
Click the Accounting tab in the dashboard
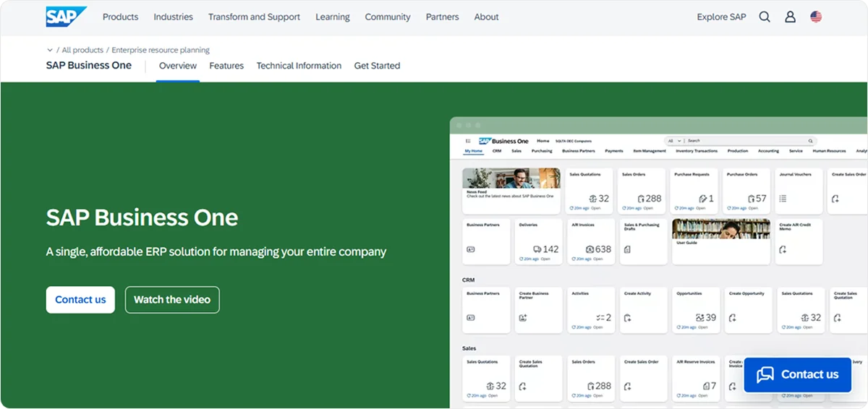coord(768,151)
